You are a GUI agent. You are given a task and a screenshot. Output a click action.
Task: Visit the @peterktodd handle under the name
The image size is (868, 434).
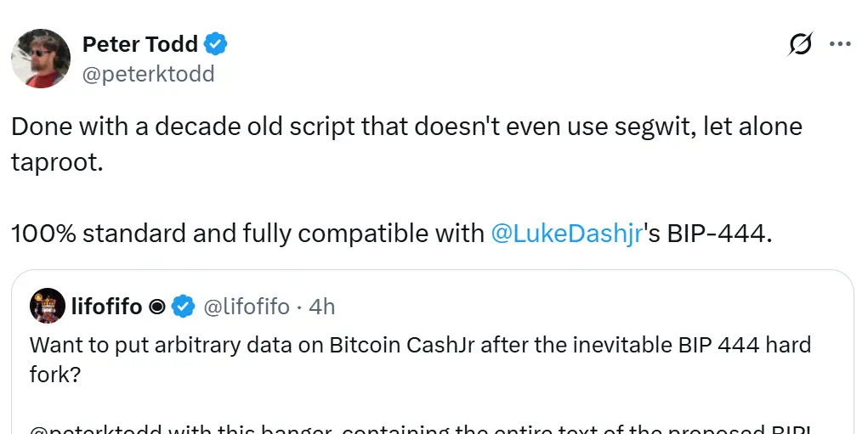[148, 74]
